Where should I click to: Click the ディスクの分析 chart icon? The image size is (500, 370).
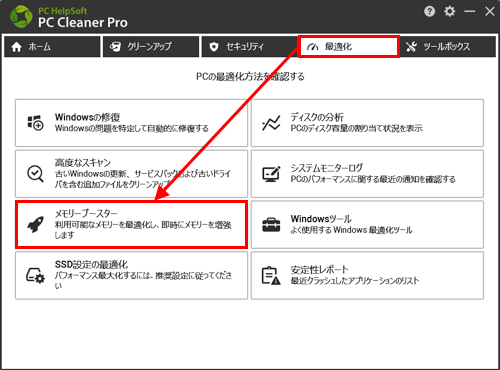271,123
